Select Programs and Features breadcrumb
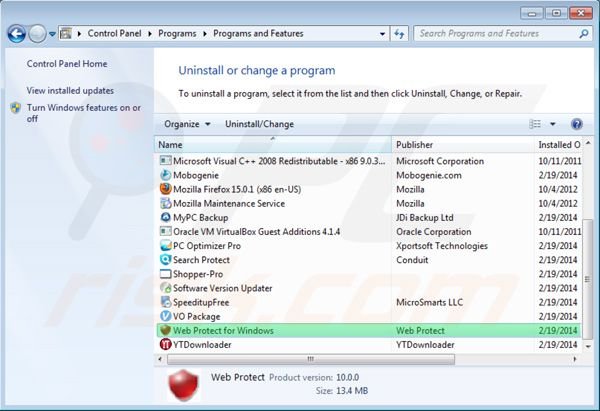 pos(258,34)
